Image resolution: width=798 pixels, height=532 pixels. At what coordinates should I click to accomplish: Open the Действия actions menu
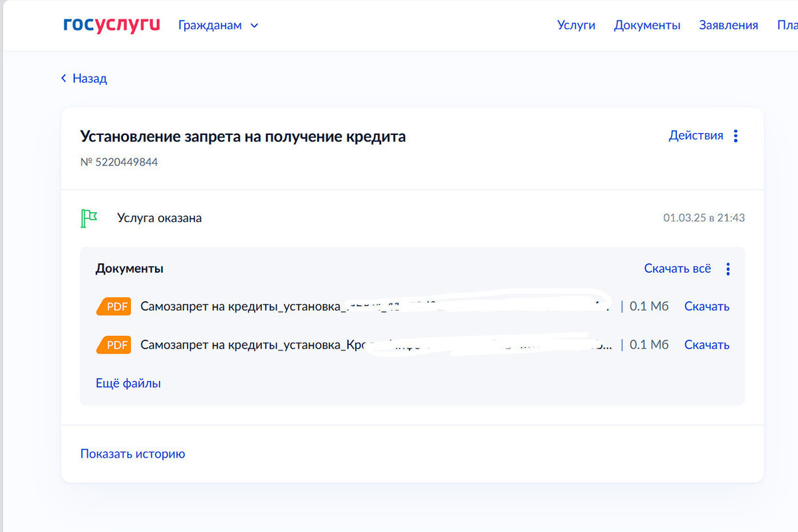click(696, 136)
